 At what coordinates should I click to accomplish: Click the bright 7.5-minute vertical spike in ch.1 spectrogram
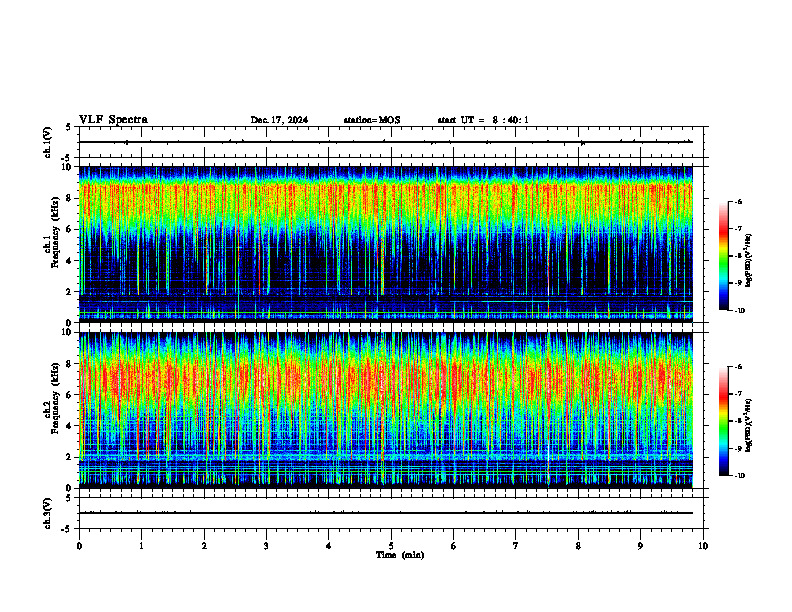pyautogui.click(x=549, y=244)
